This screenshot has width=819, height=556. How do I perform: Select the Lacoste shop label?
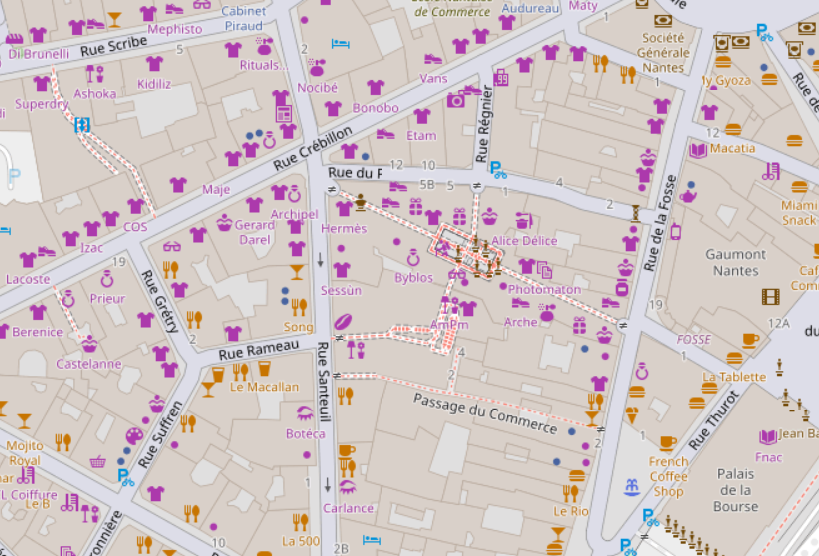(28, 279)
